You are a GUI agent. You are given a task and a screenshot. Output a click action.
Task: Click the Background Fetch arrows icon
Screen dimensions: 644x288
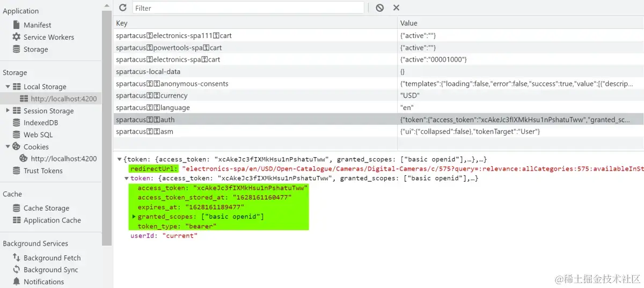coord(16,258)
